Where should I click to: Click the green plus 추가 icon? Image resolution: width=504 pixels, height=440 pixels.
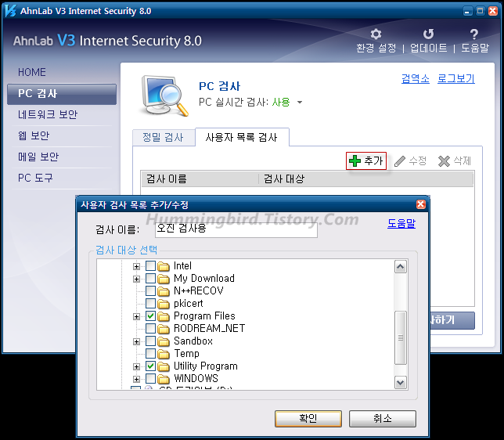[355, 161]
